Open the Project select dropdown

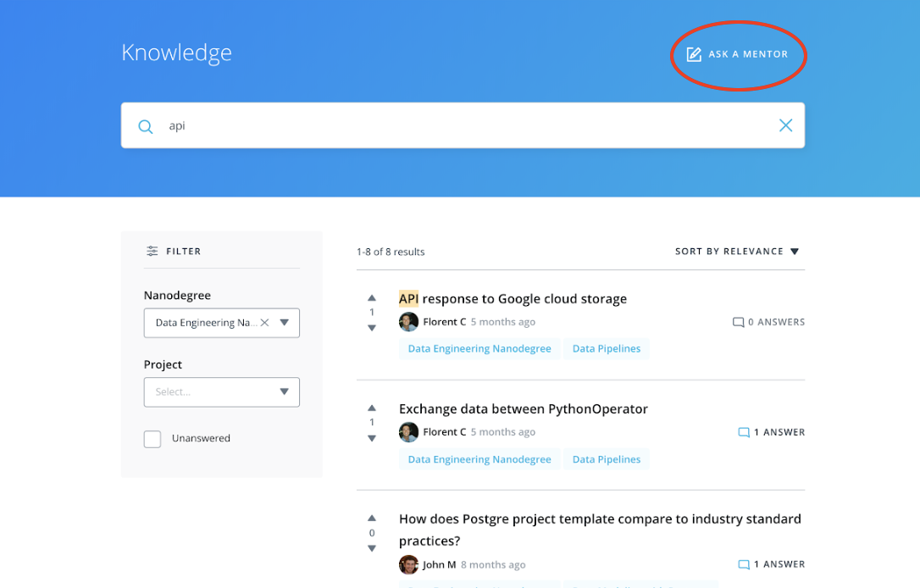click(x=221, y=392)
